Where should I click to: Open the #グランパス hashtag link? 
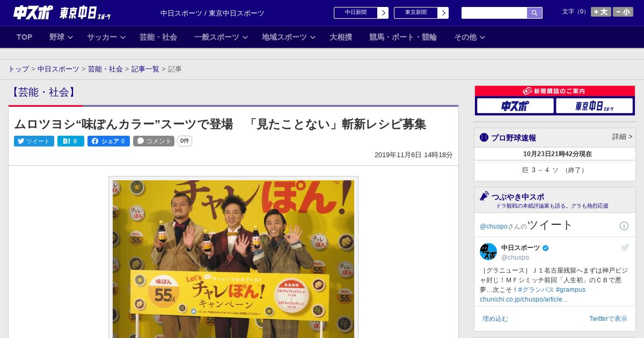pyautogui.click(x=536, y=290)
